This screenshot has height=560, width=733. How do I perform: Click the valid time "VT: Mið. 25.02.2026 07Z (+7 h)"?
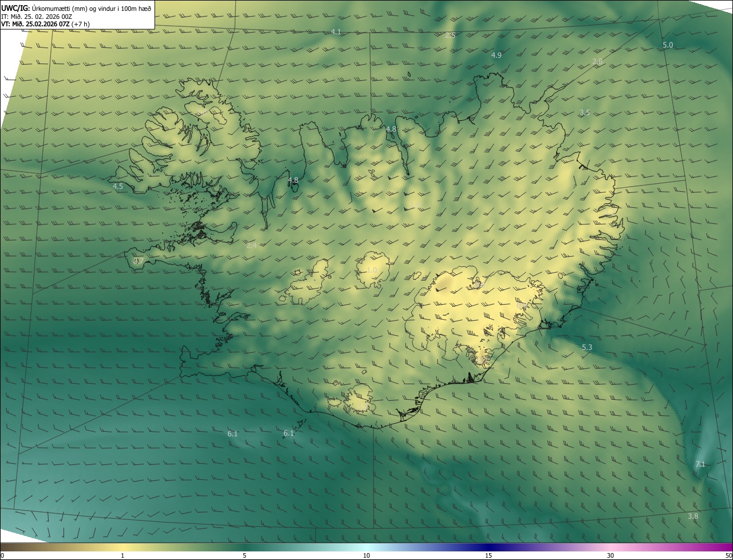point(45,24)
